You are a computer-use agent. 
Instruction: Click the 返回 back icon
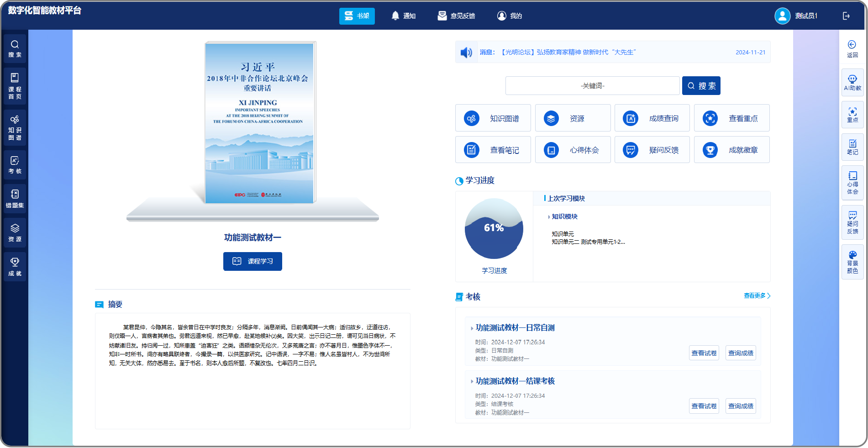852,48
